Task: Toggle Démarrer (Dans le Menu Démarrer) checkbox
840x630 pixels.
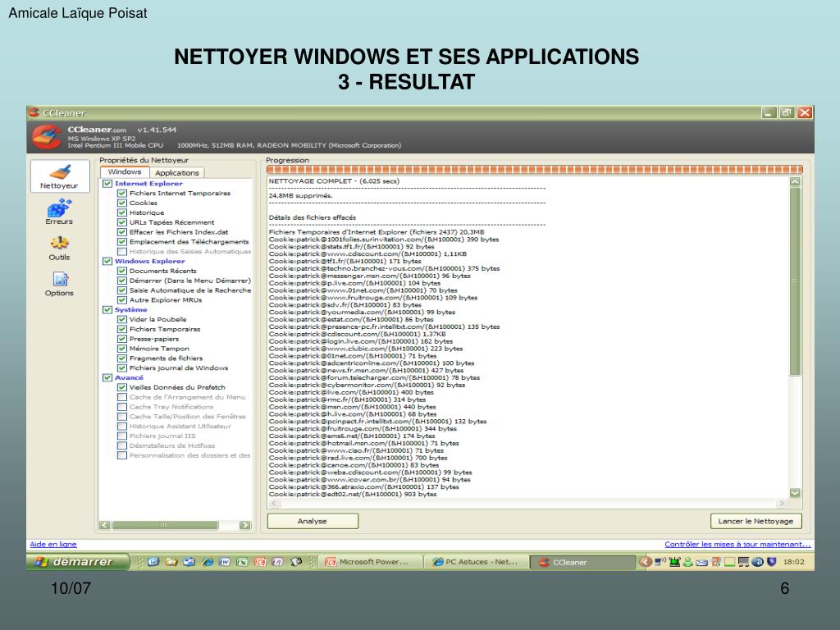Action: 122,281
